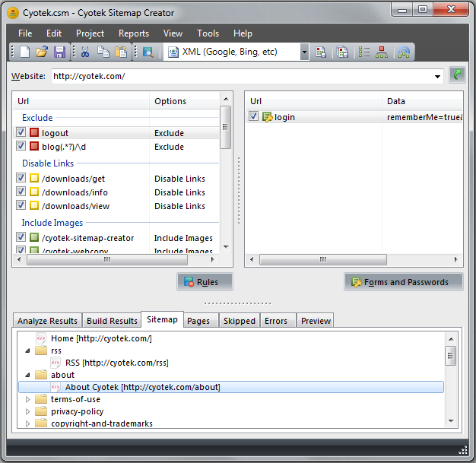476x463 pixels.
Task: Open the File menu
Action: click(x=25, y=33)
